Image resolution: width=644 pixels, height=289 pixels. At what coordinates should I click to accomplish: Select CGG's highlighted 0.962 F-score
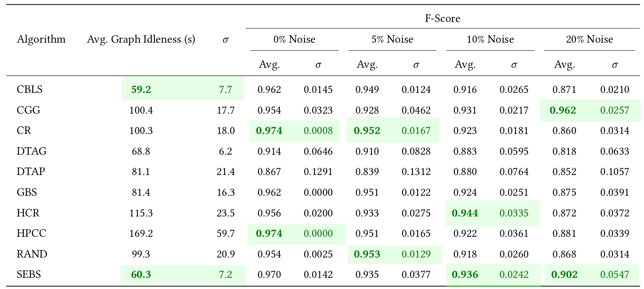tap(562, 110)
